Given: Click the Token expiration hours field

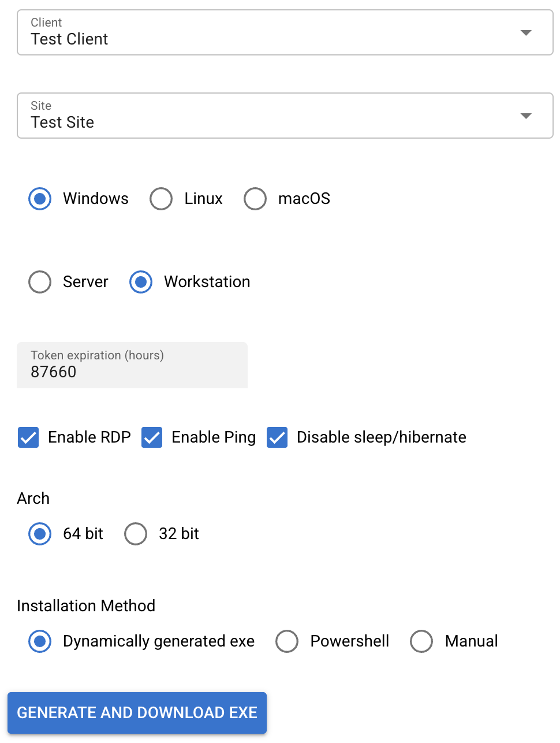Looking at the screenshot, I should tap(132, 371).
